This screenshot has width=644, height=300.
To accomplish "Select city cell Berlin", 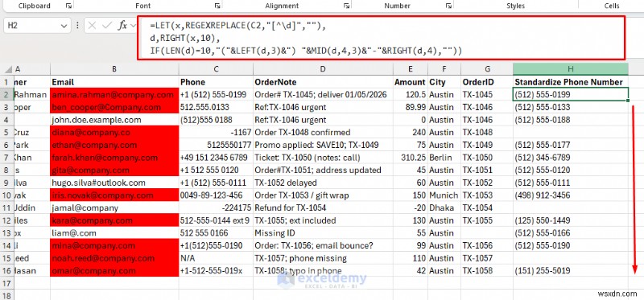I will point(444,158).
